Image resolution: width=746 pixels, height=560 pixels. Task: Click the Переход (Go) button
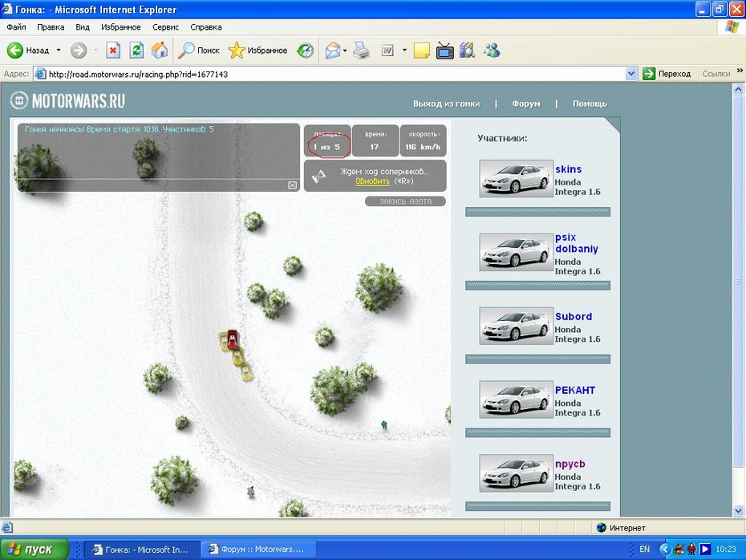click(667, 74)
